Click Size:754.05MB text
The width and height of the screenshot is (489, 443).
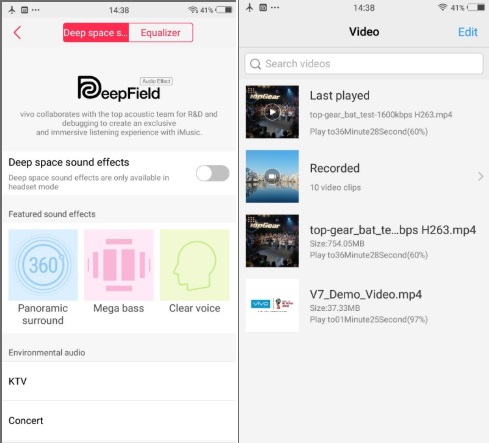pos(337,244)
